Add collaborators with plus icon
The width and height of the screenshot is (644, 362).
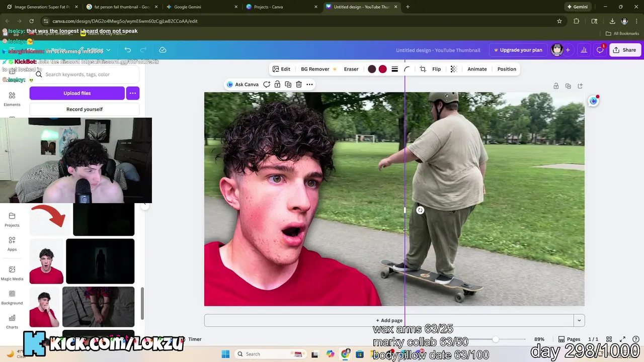[x=568, y=50]
